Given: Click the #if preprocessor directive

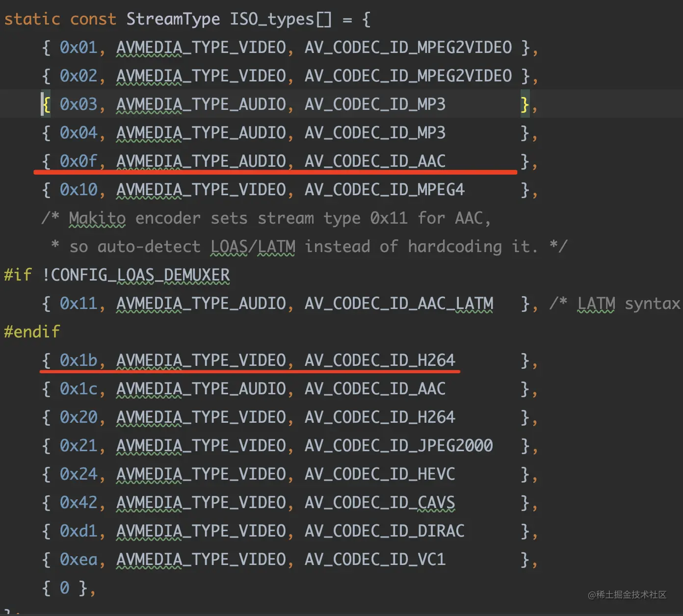Looking at the screenshot, I should pyautogui.click(x=18, y=275).
